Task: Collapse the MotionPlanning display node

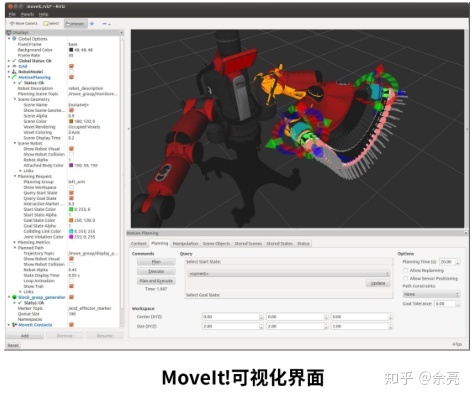Action: (x=9, y=77)
